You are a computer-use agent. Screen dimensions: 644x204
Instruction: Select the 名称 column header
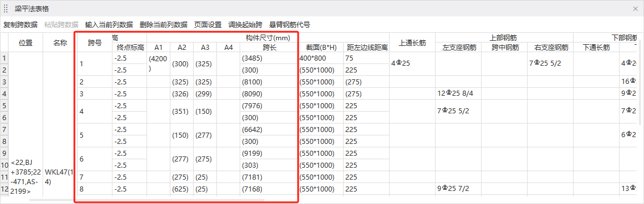(60, 42)
